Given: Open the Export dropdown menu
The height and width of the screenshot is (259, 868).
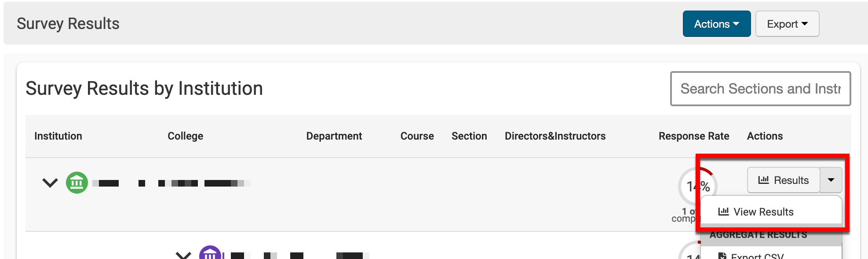Looking at the screenshot, I should pyautogui.click(x=787, y=24).
